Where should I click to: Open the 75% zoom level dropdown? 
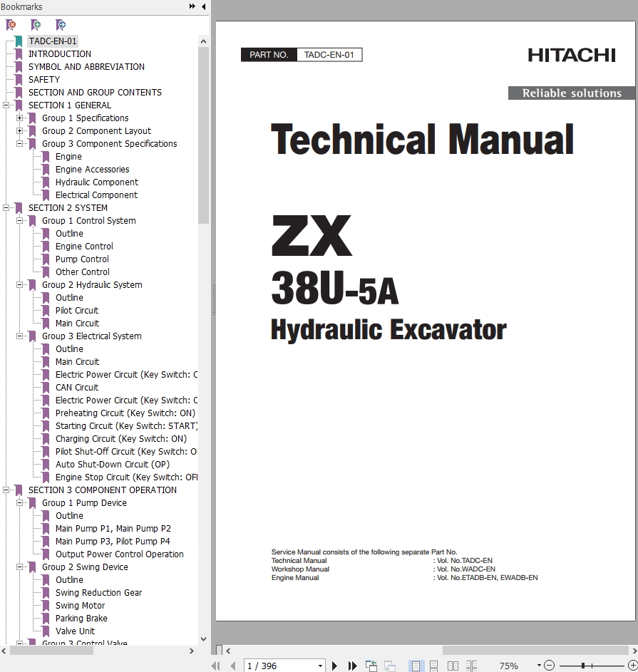click(x=539, y=666)
